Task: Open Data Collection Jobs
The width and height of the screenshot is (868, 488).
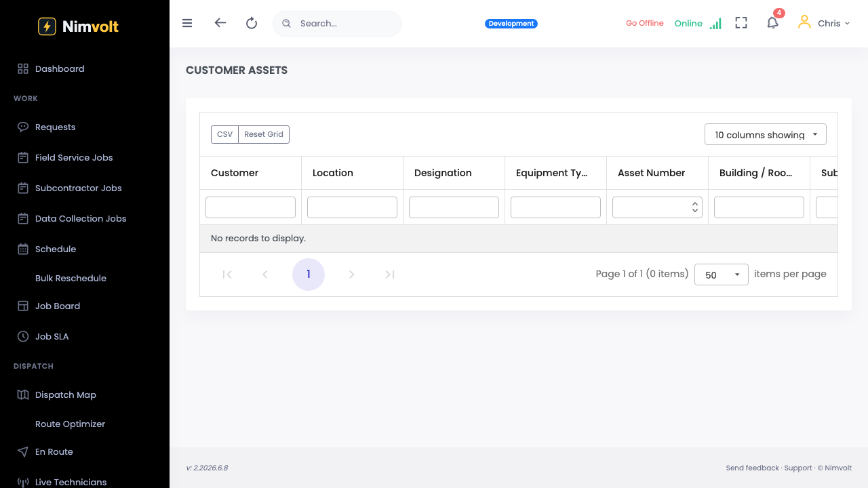Action: (81, 218)
